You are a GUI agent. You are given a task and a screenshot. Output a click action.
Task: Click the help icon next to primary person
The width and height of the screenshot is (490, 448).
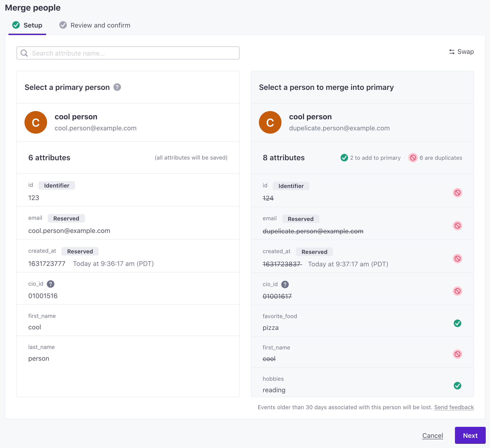[117, 87]
